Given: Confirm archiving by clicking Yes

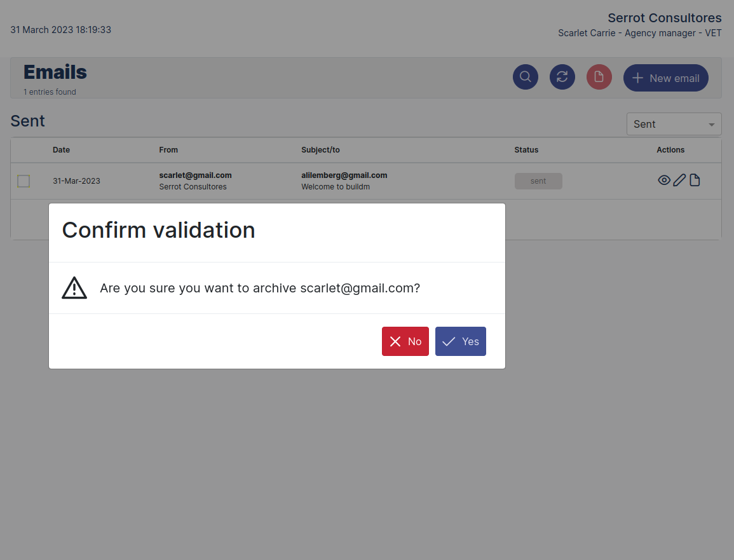Looking at the screenshot, I should click(460, 341).
